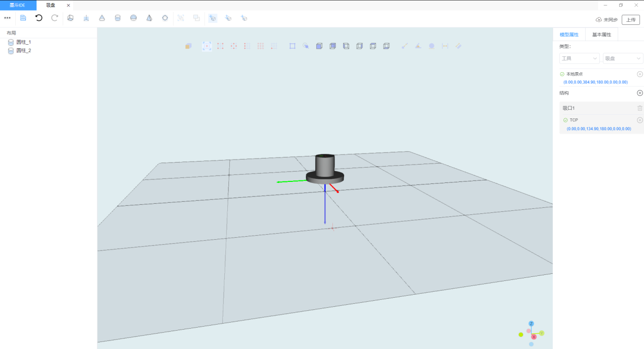The height and width of the screenshot is (349, 644).
Task: Click the Save icon in the toolbar
Action: (x=23, y=18)
